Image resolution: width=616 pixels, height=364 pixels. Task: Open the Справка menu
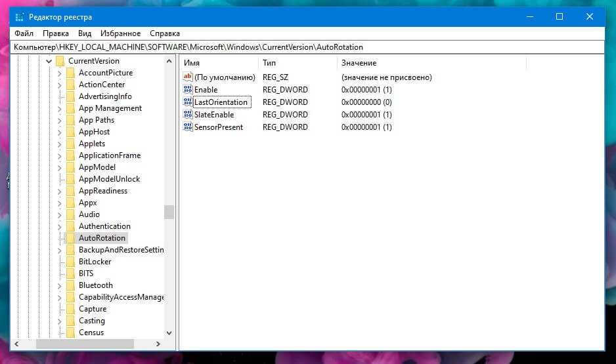(164, 33)
